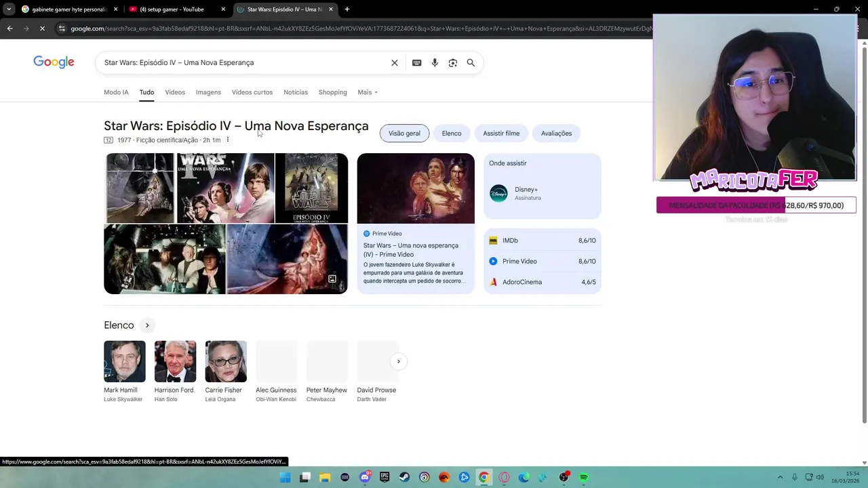Click the AdoroCinema 4,6/5 rating text
Image resolution: width=868 pixels, height=488 pixels.
[x=589, y=282]
